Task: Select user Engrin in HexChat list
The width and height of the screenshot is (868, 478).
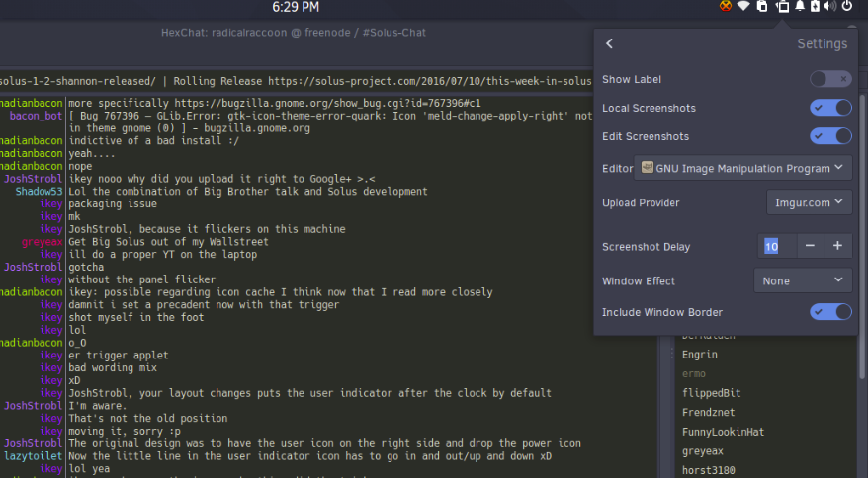Action: [x=700, y=355]
